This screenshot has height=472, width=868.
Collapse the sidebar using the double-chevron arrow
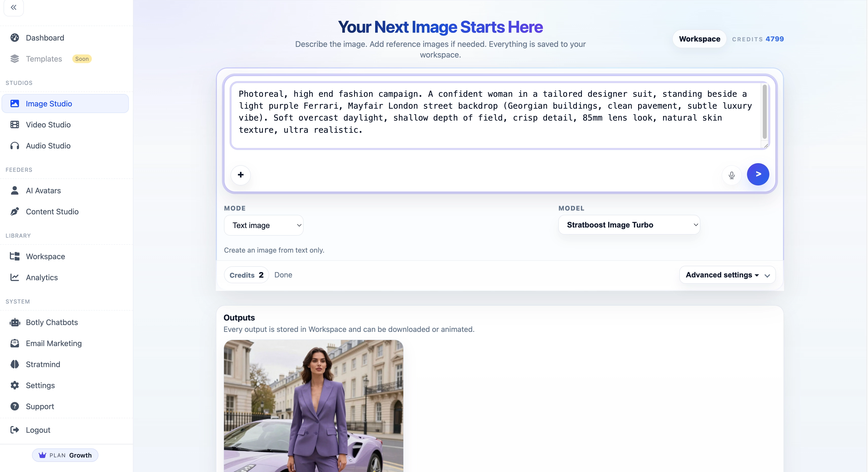(x=13, y=7)
